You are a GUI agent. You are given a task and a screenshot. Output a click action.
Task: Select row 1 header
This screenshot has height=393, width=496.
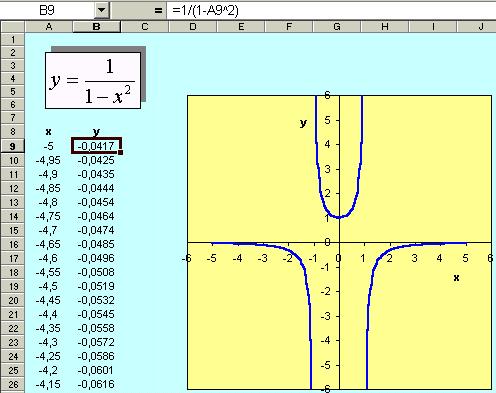[x=13, y=40]
